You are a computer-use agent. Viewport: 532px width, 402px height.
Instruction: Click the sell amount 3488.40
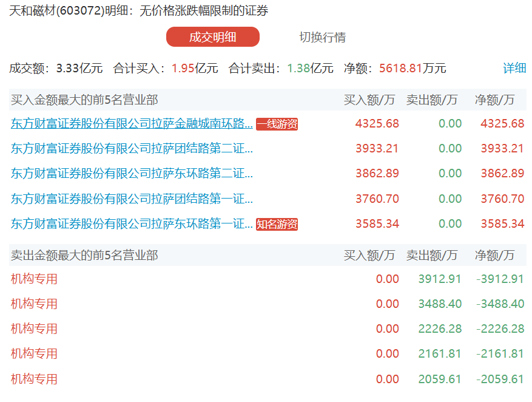[440, 304]
